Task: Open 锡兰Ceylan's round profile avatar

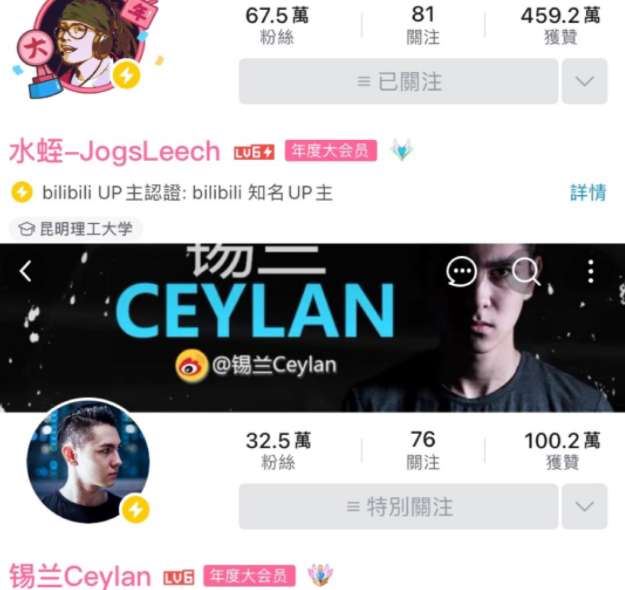Action: tap(88, 462)
